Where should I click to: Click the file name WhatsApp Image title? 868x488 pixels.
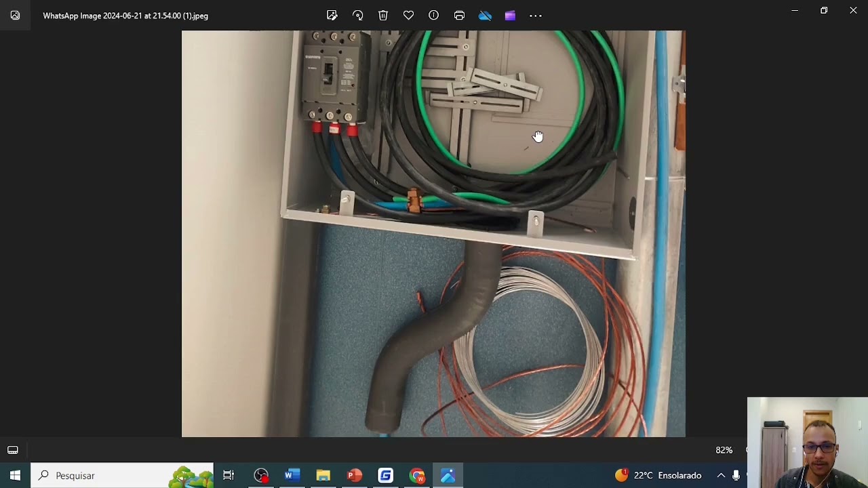coord(125,16)
